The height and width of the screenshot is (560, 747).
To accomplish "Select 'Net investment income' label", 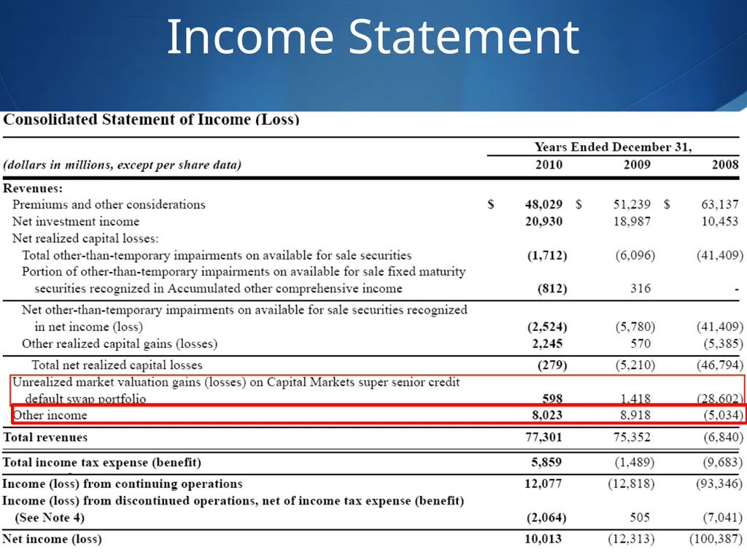I will (76, 222).
